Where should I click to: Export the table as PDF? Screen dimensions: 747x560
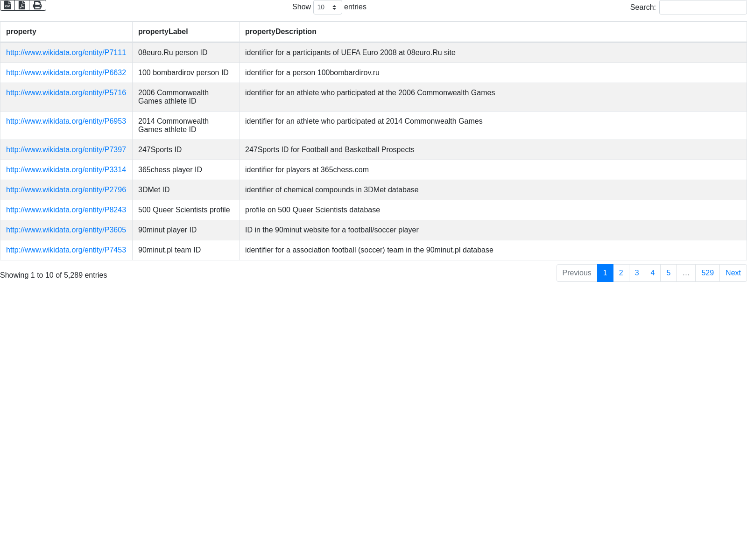[22, 5]
